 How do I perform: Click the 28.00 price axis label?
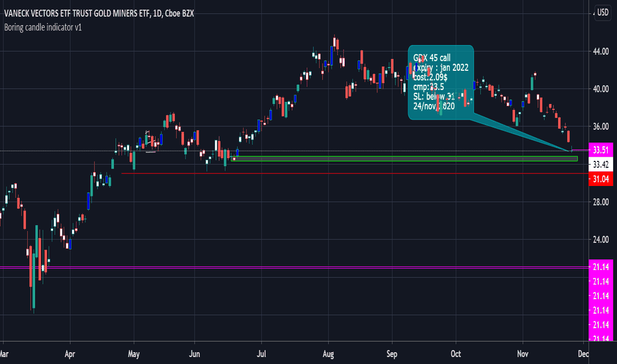pos(601,202)
